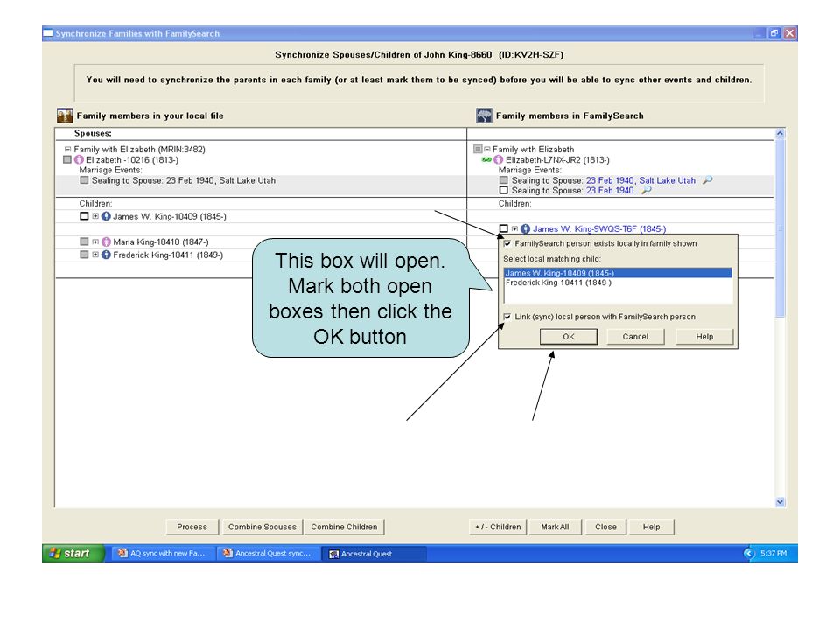This screenshot has height=630, width=840.
Task: Toggle 'FamilySearch person exists locally' checkbox
Action: (x=507, y=243)
